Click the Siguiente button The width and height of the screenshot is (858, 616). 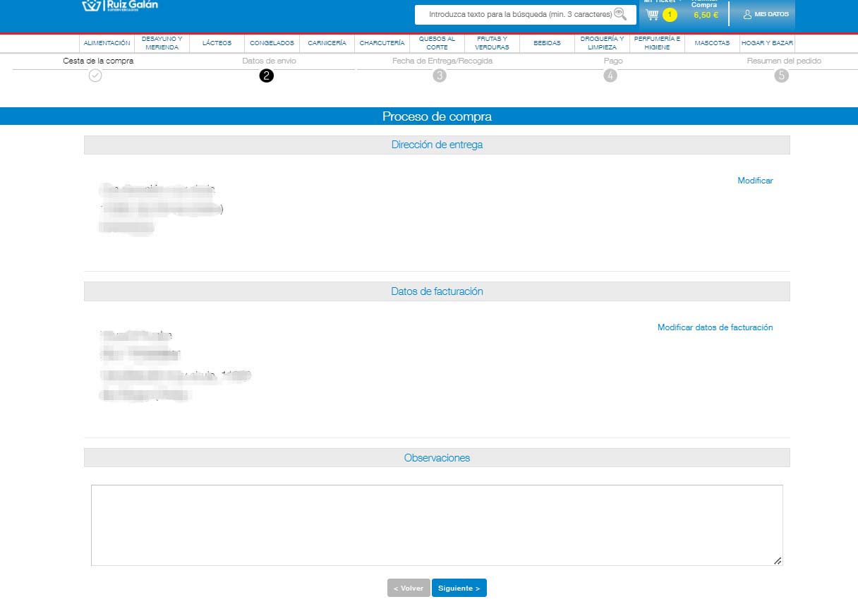click(459, 588)
